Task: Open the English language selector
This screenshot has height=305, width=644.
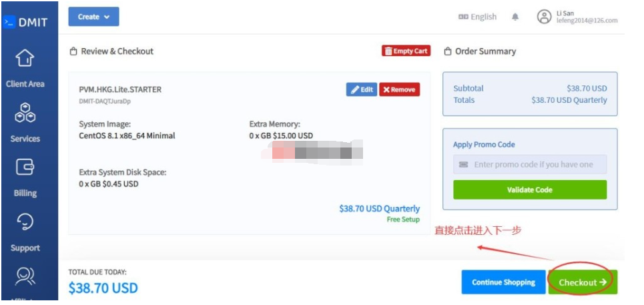Action: (x=477, y=17)
